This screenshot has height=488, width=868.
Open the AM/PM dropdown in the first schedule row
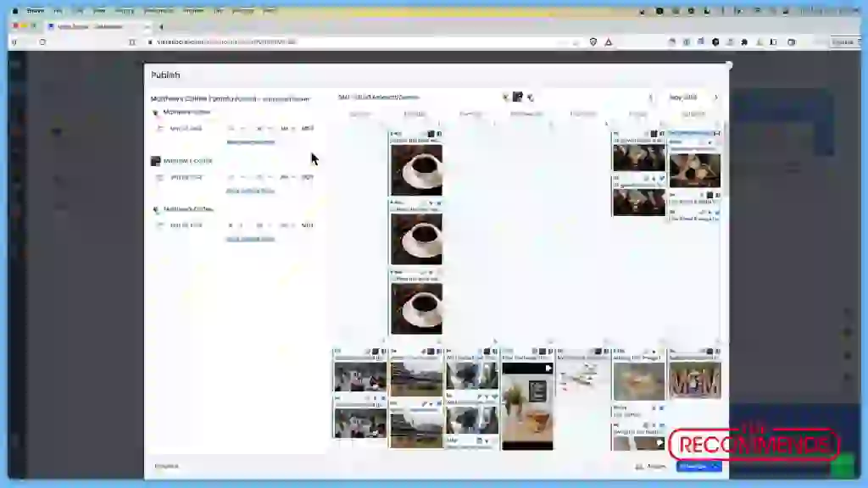[287, 129]
